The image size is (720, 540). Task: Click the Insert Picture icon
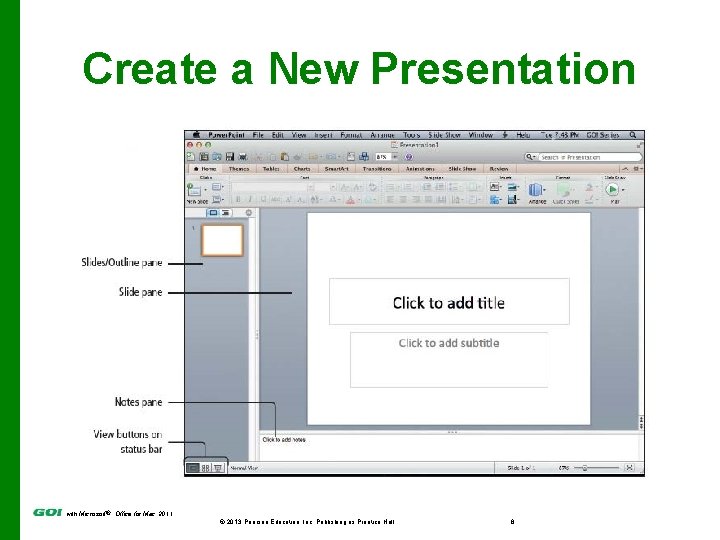pyautogui.click(x=513, y=187)
